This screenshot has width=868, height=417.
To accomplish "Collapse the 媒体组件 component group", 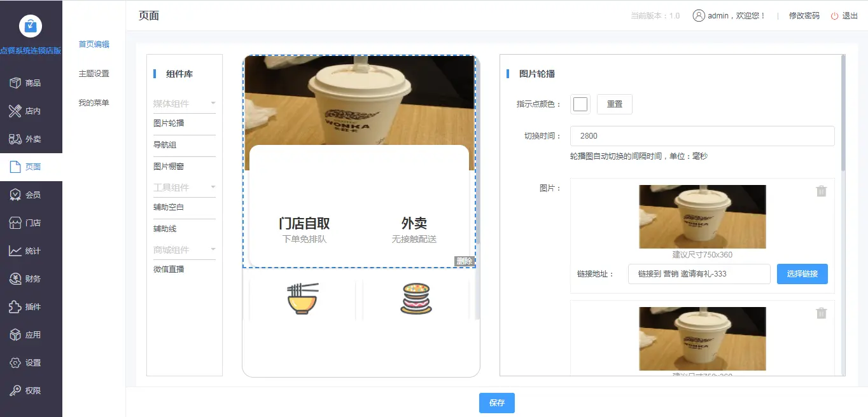I will pyautogui.click(x=213, y=103).
